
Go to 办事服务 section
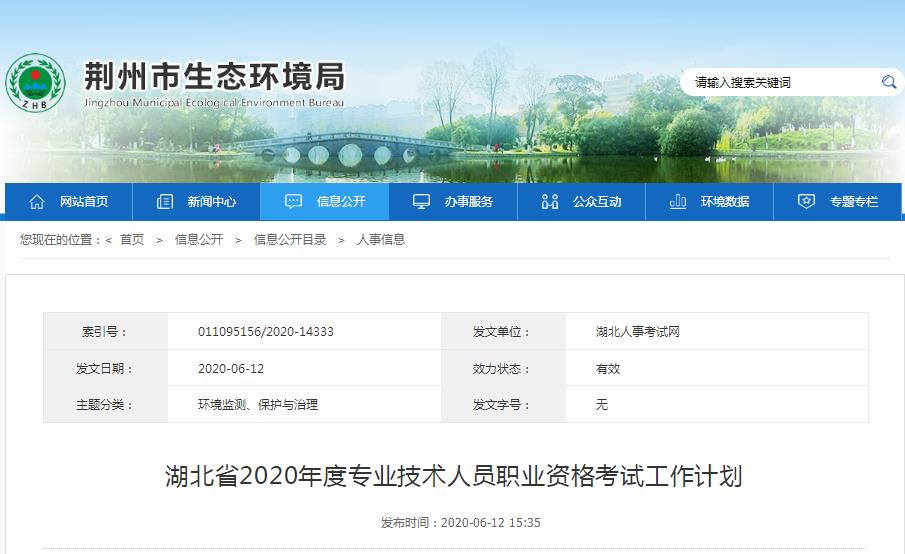(x=469, y=202)
